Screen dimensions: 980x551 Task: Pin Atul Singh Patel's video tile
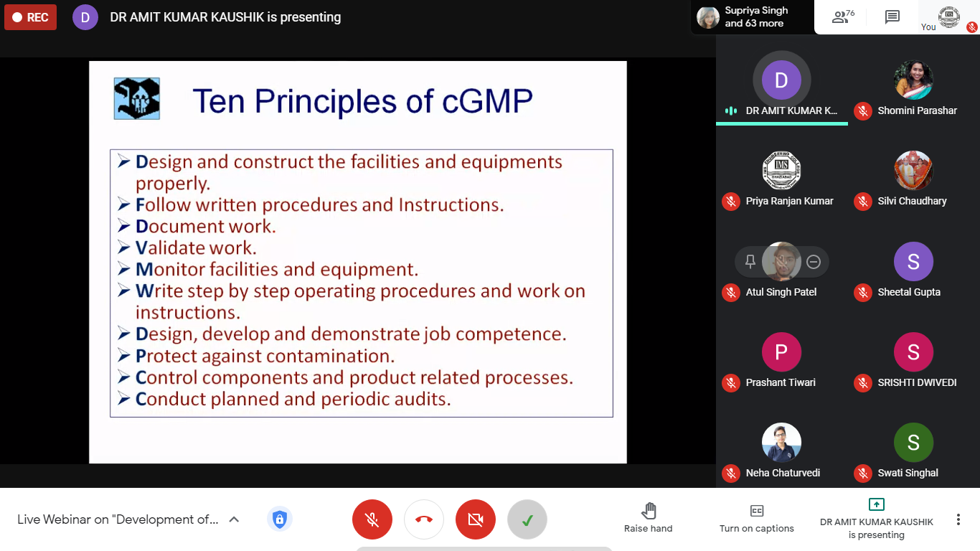coord(750,262)
